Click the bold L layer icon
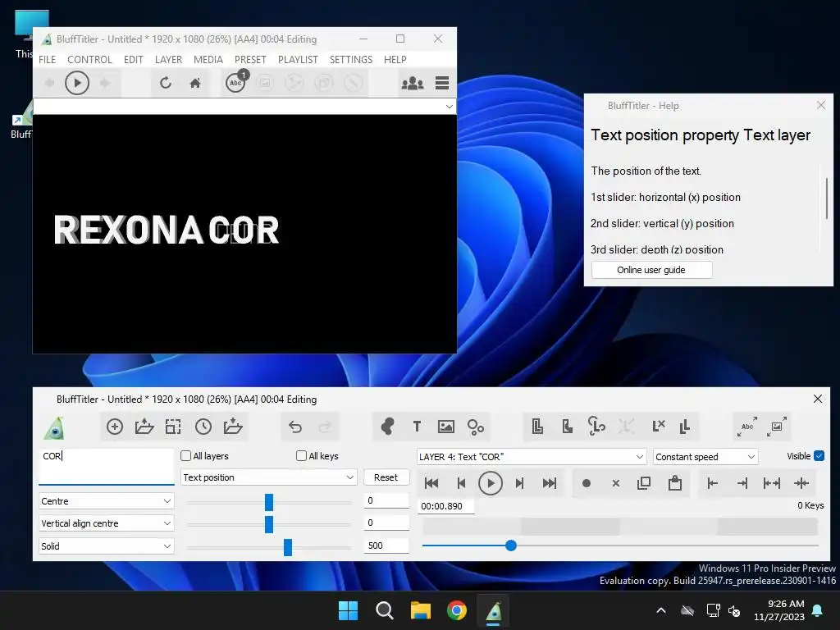840x630 pixels. 685,427
